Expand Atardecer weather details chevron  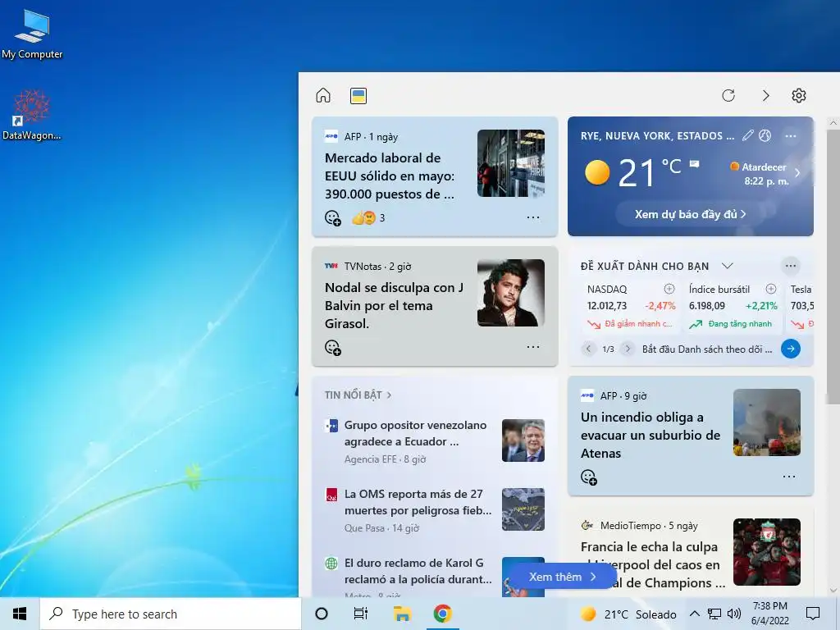click(797, 172)
